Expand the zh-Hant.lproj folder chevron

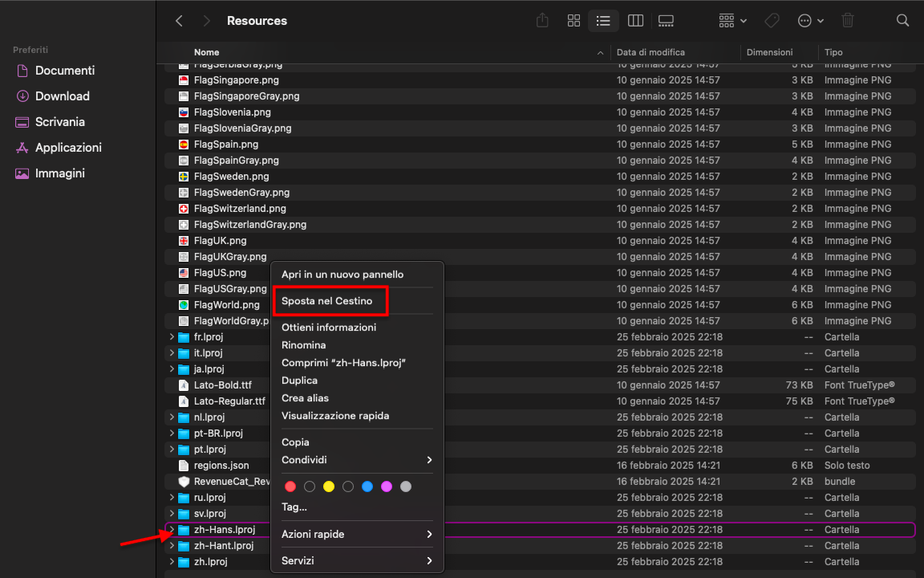pos(172,545)
